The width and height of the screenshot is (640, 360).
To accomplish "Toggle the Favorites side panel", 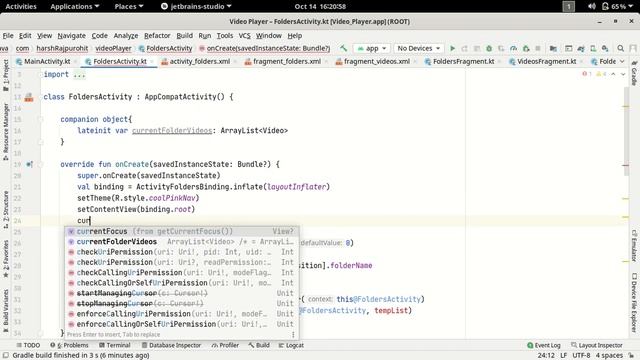I will pyautogui.click(x=6, y=259).
